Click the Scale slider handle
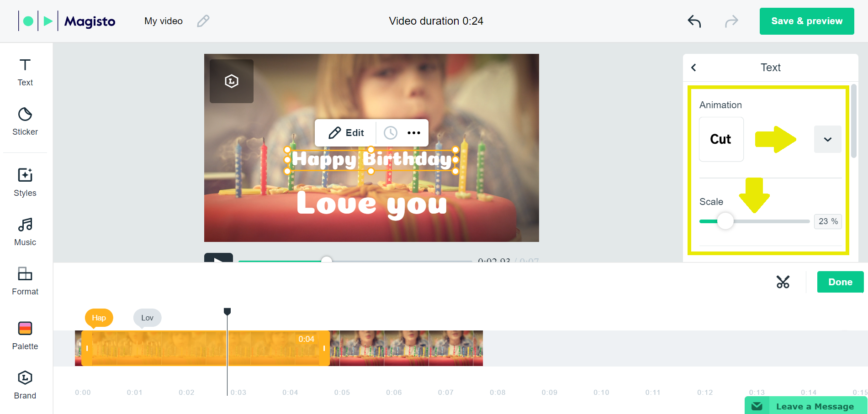 (725, 221)
